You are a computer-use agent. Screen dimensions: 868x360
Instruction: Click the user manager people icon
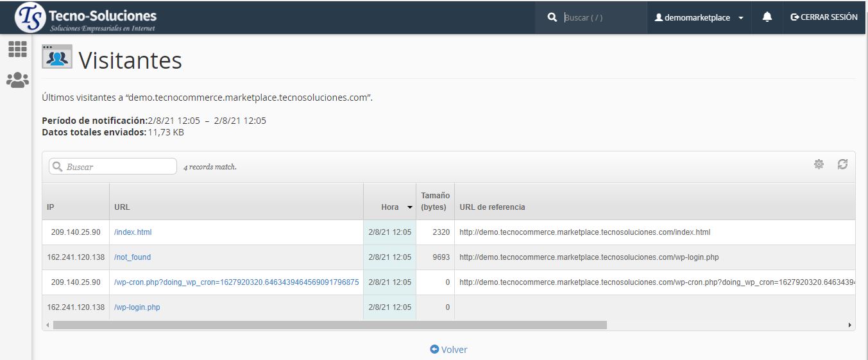17,80
